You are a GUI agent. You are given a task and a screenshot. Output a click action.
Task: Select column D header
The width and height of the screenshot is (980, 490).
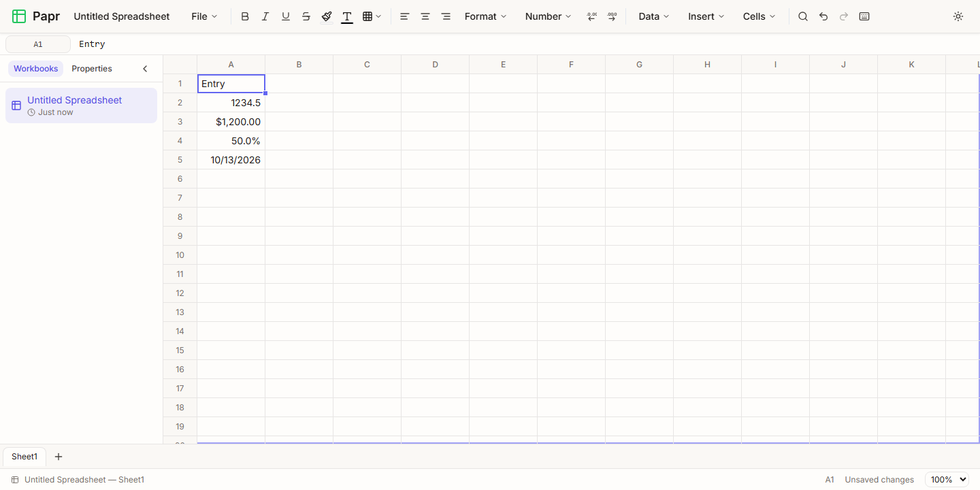(436, 65)
